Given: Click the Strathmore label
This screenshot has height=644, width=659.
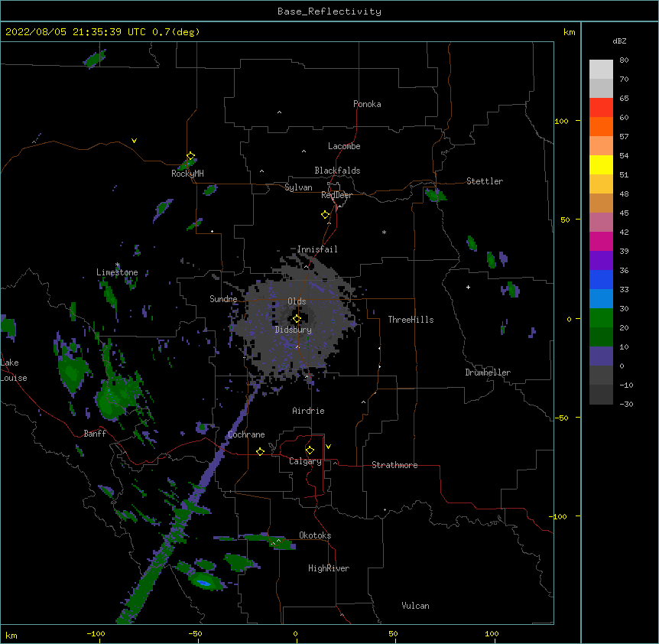Looking at the screenshot, I should pyautogui.click(x=394, y=465).
